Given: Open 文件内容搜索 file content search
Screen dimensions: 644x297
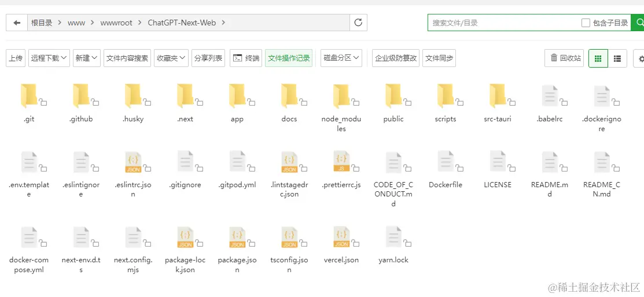Looking at the screenshot, I should pos(127,58).
